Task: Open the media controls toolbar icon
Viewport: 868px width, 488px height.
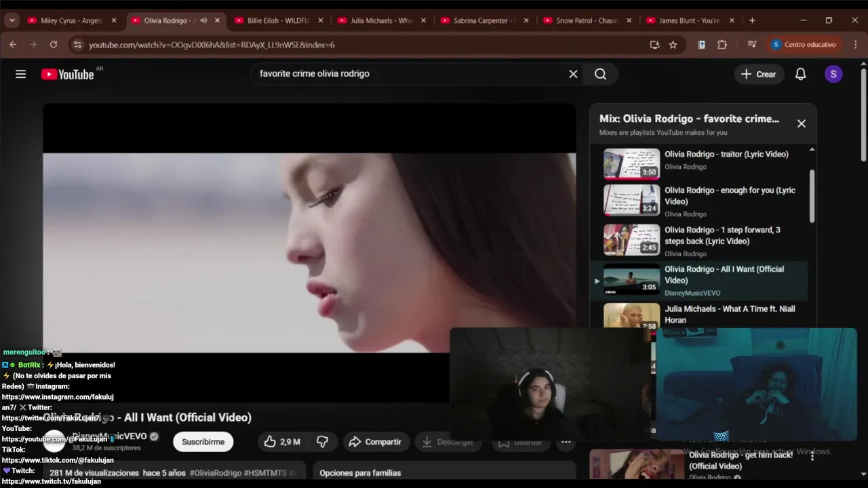Action: click(751, 45)
